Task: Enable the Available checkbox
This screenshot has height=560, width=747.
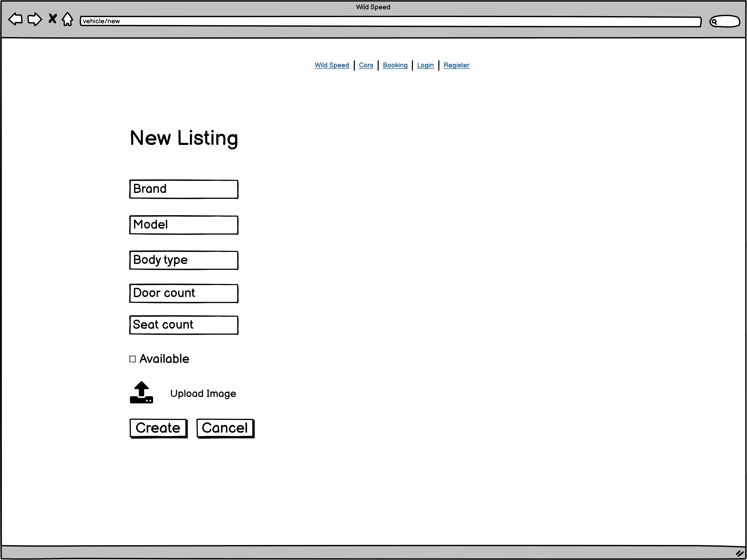Action: click(x=133, y=359)
